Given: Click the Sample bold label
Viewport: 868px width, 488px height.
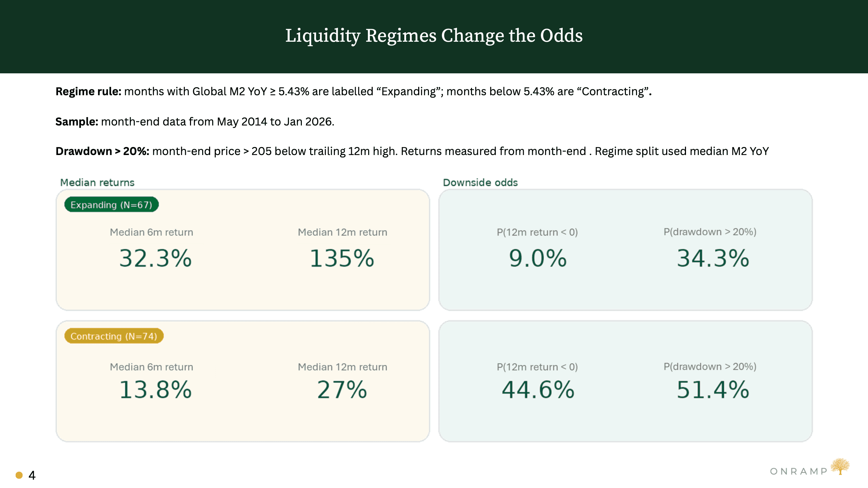Looking at the screenshot, I should click(x=77, y=122).
